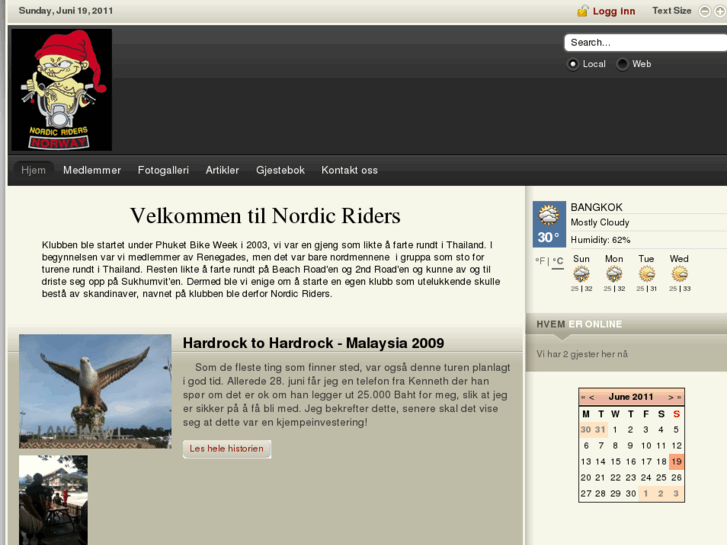727x545 pixels.
Task: Click Les hele historien button
Action: (227, 449)
